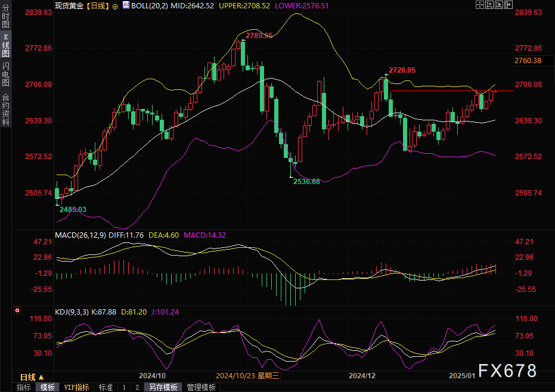Toggle the 标准 template option
The height and width of the screenshot is (392, 555).
[106, 387]
